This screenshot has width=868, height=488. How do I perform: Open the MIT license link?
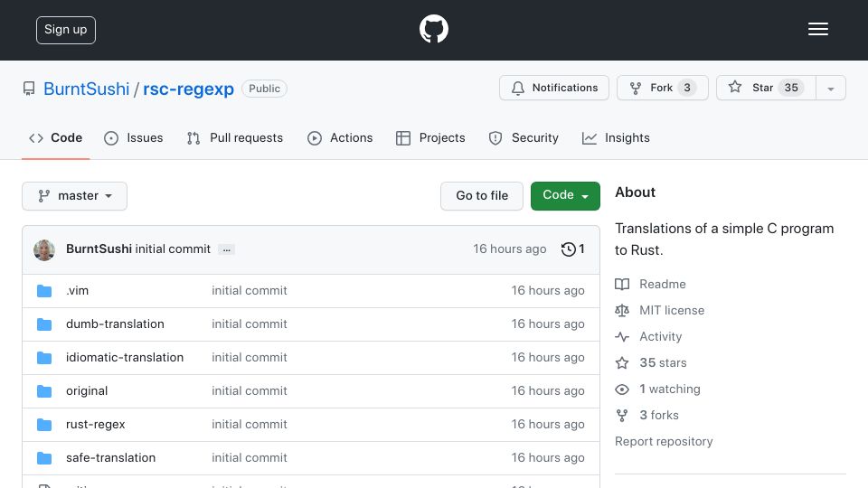click(x=672, y=310)
